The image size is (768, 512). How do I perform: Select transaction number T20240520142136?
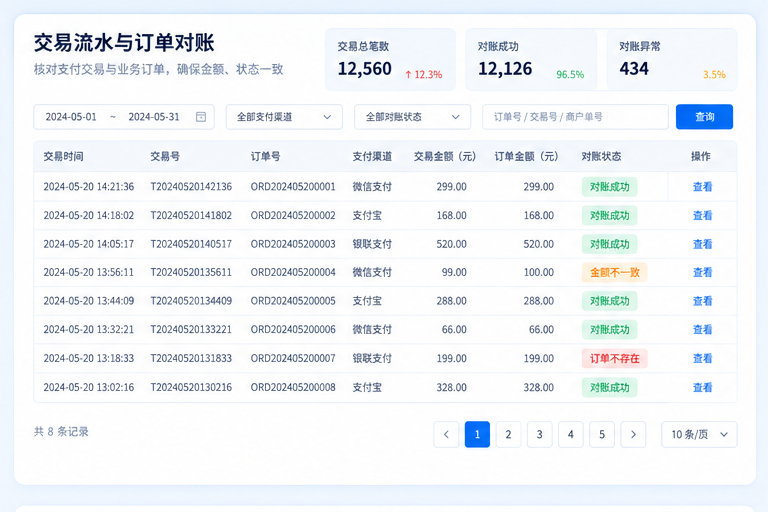point(191,187)
